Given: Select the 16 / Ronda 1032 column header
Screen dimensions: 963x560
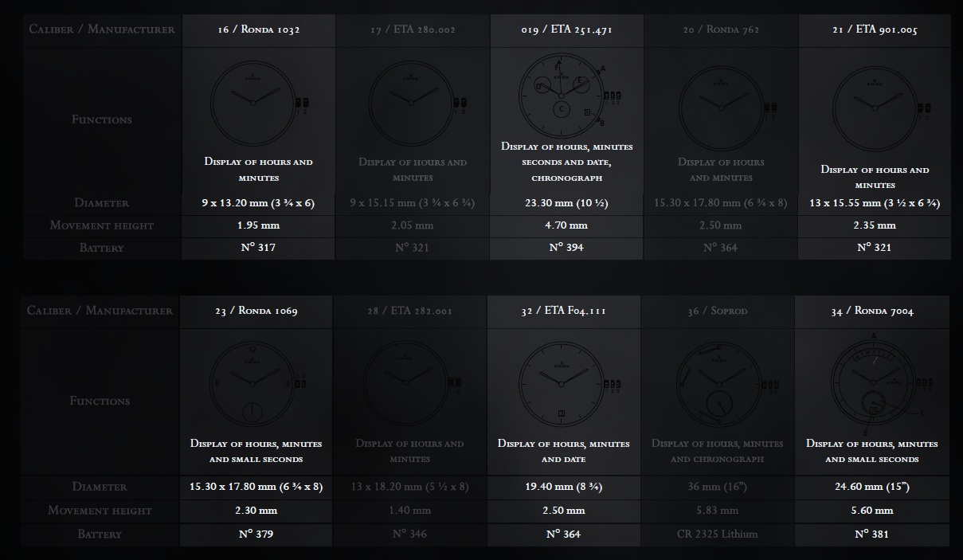Looking at the screenshot, I should 259,30.
